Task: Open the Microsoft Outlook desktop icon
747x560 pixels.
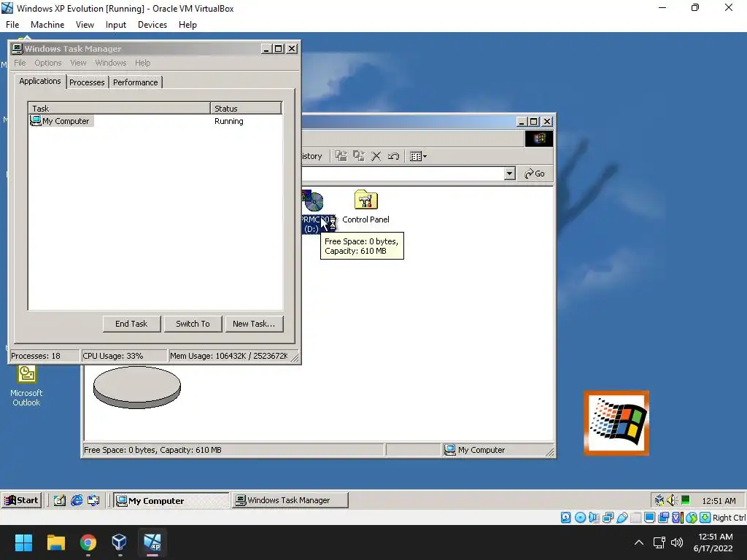Action: pos(27,385)
